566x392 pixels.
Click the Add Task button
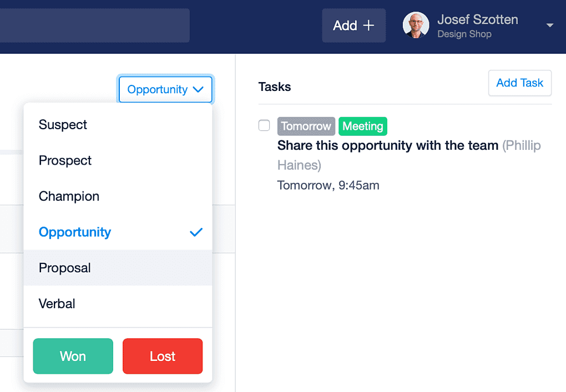(x=520, y=83)
